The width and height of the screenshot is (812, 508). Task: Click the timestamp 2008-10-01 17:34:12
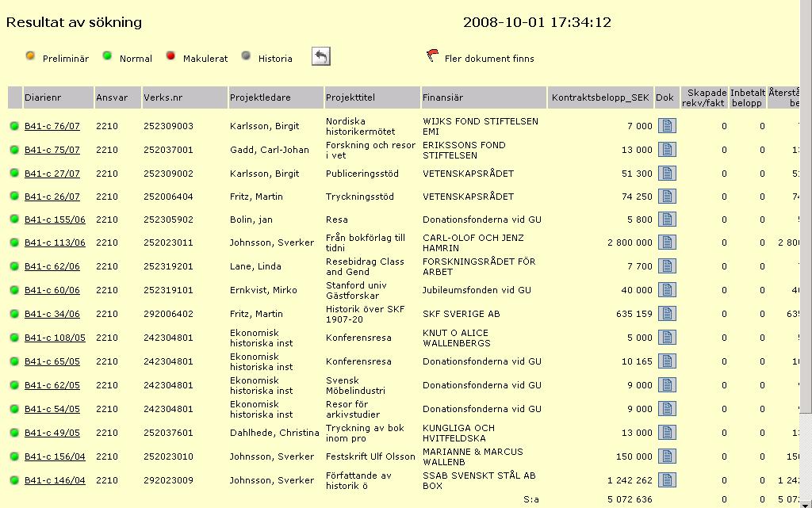click(x=537, y=22)
